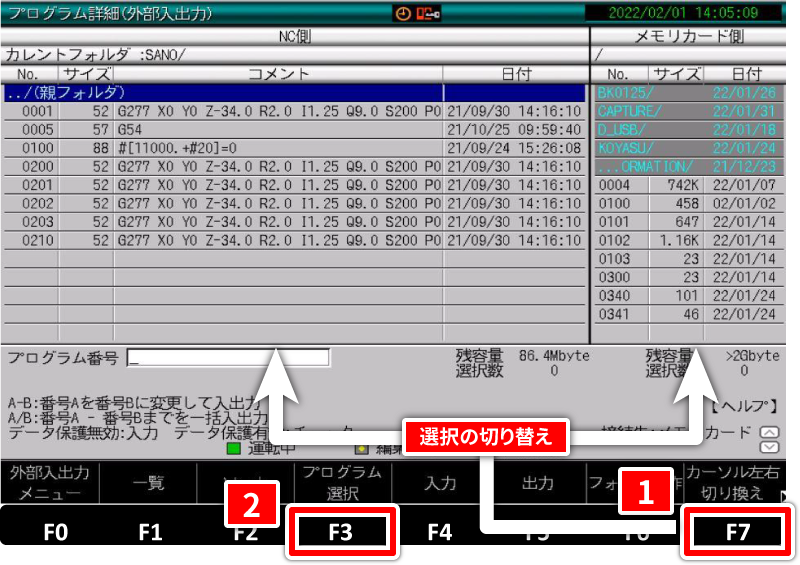
Task: Click the NC側 日付 column header
Action: 516,75
